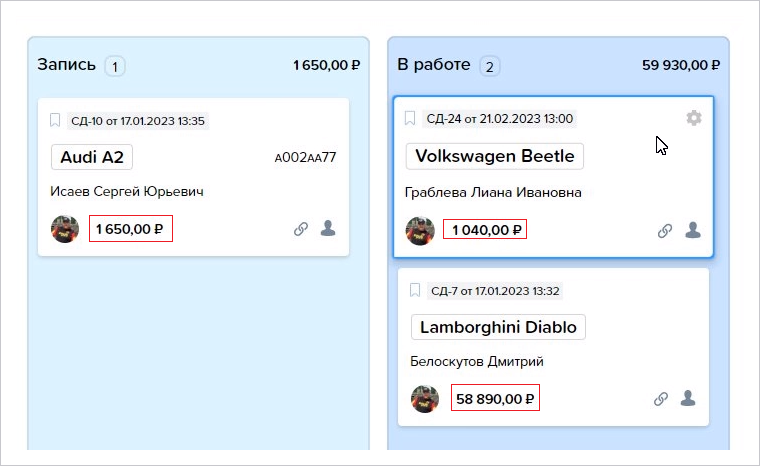The width and height of the screenshot is (760, 466).
Task: Select the Lamborghini Diablo vehicle label
Action: [x=498, y=327]
